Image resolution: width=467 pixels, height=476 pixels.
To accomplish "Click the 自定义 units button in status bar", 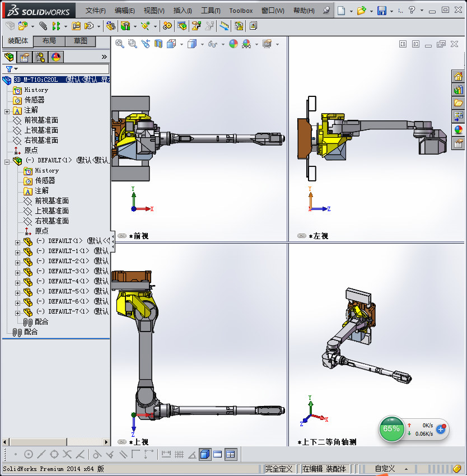I will click(x=385, y=468).
